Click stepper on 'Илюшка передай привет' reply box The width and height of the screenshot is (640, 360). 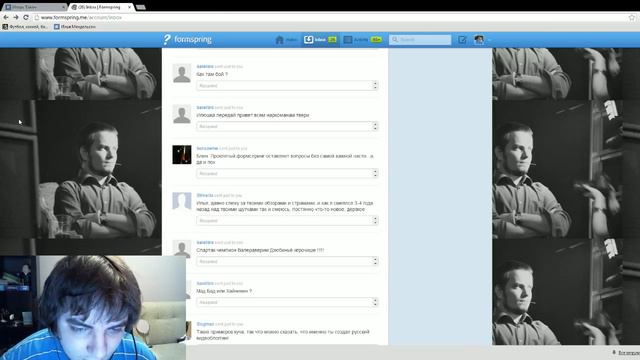pos(375,126)
